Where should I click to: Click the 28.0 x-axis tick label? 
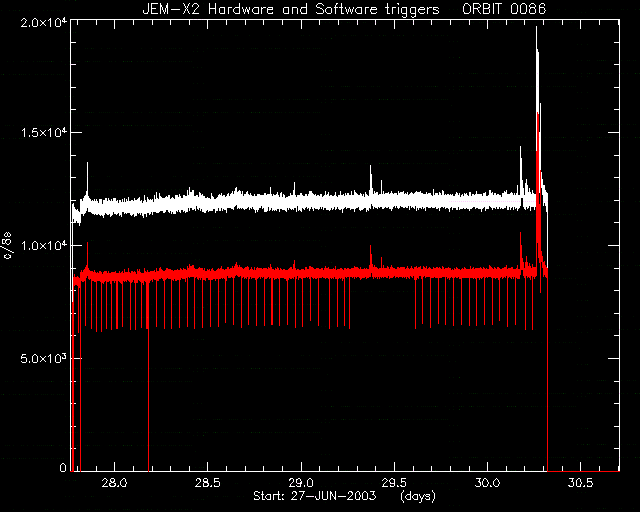114,483
